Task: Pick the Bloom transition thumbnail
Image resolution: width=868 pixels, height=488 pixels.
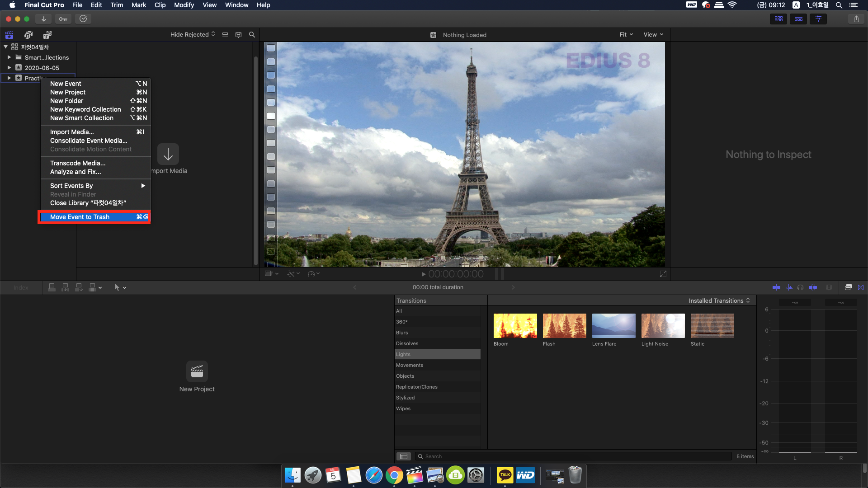Action: 515,326
